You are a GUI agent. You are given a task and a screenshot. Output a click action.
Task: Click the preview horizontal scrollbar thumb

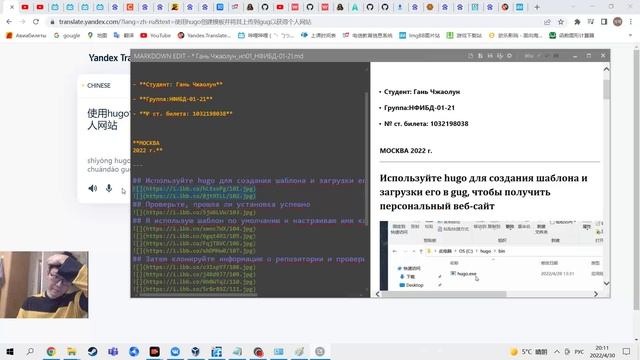tap(444, 294)
